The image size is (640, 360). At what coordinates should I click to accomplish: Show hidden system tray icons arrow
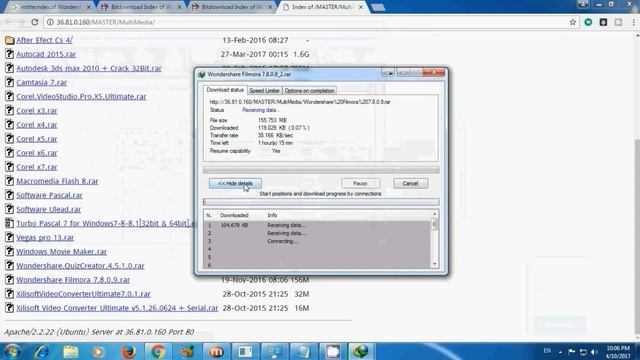pos(560,352)
